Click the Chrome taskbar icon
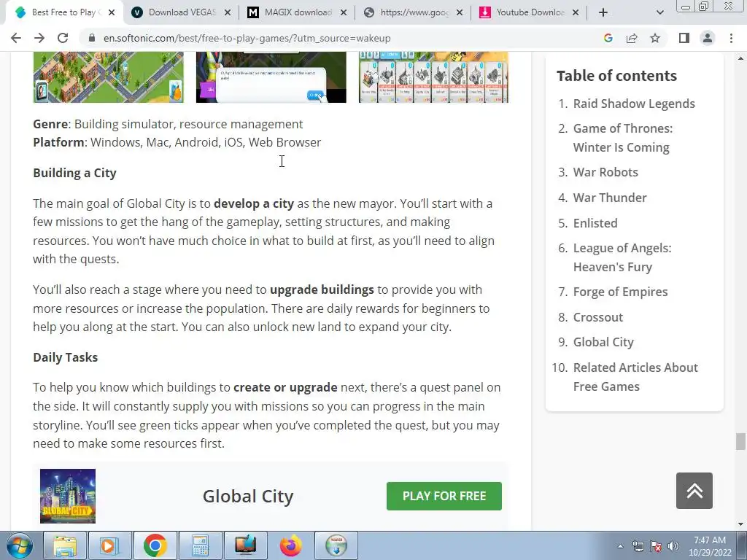 [155, 545]
